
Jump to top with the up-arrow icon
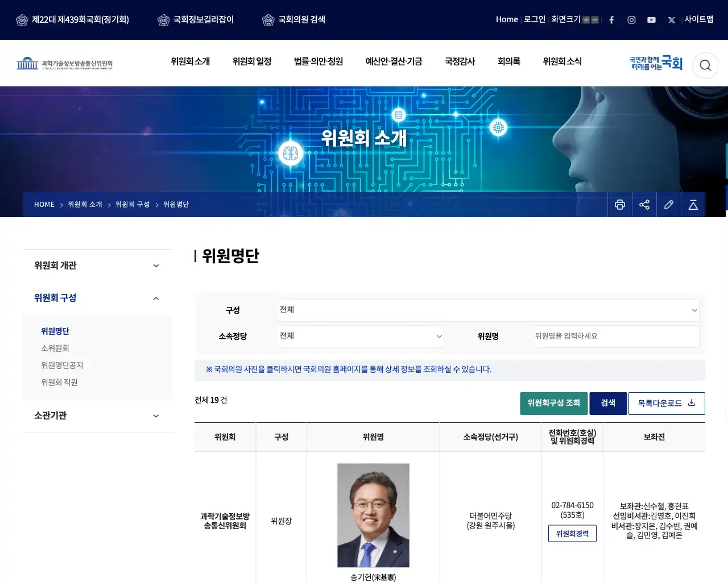(693, 205)
